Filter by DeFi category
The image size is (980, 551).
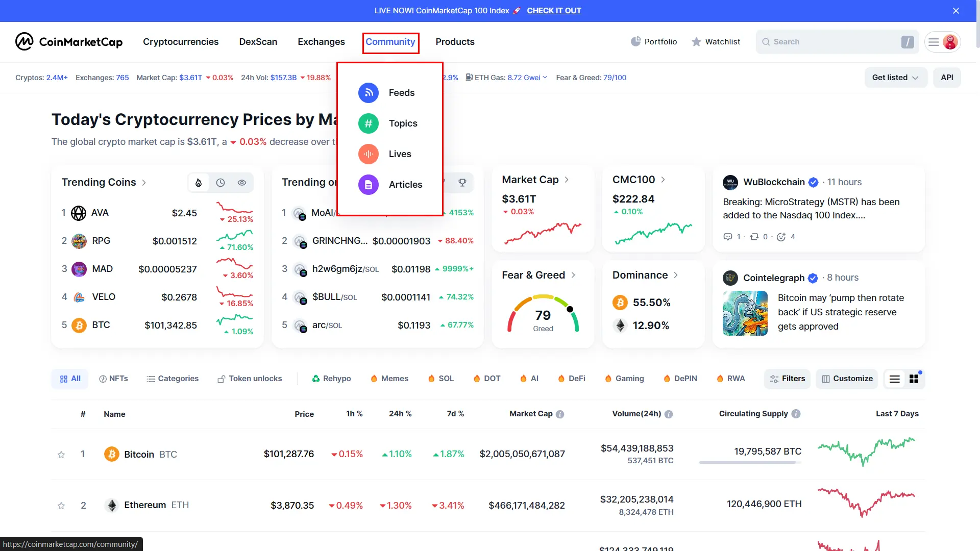tap(571, 379)
